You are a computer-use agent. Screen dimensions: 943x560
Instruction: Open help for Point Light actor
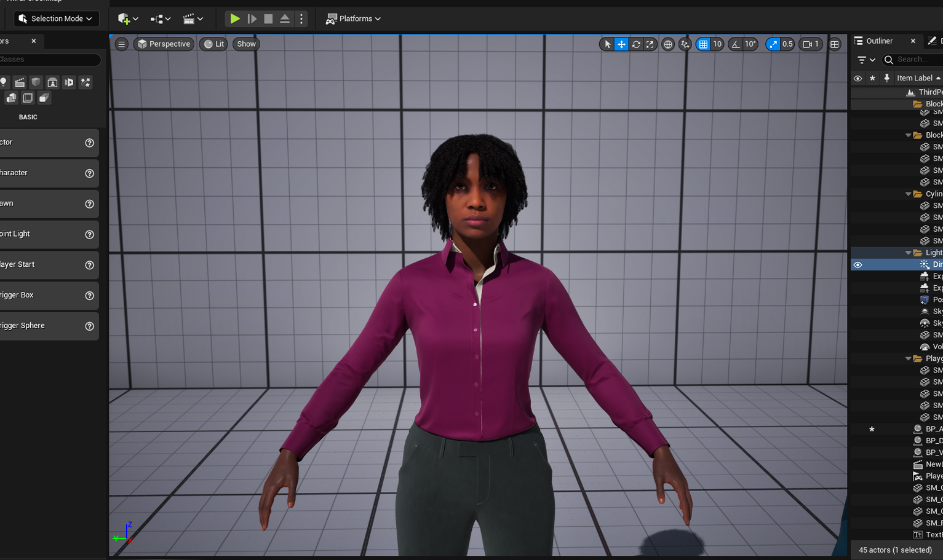89,234
